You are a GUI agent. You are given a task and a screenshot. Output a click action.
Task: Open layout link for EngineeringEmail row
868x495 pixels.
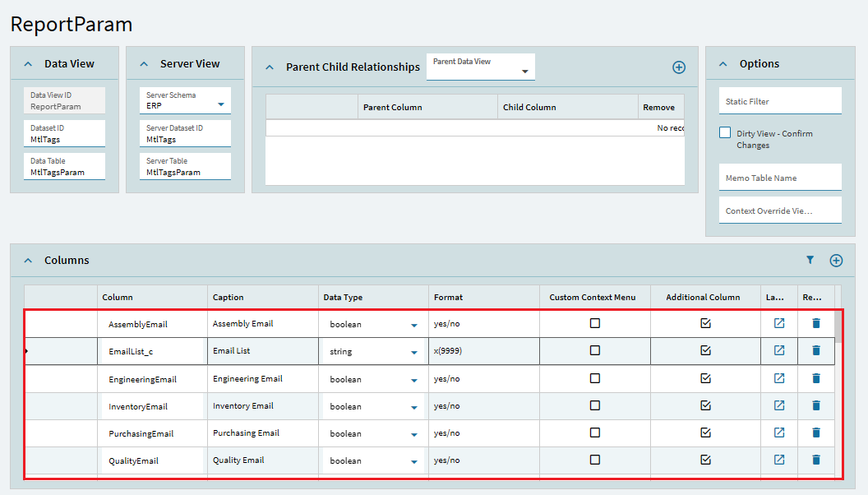tap(779, 378)
